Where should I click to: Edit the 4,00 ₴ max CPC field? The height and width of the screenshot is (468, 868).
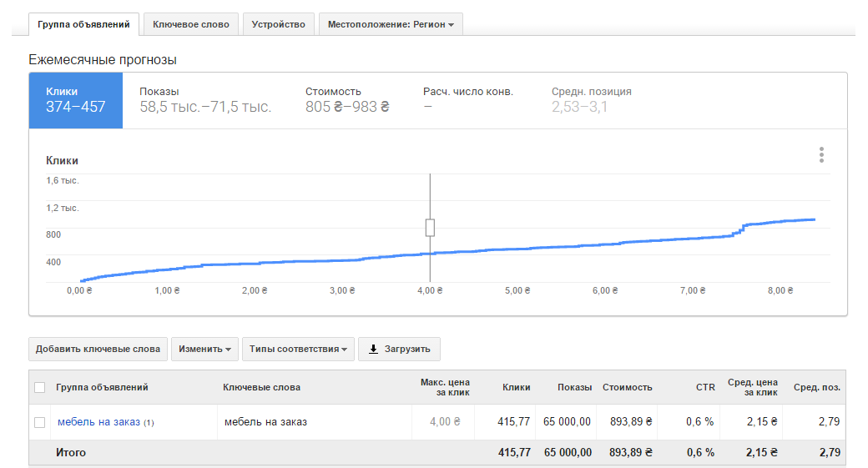(445, 422)
